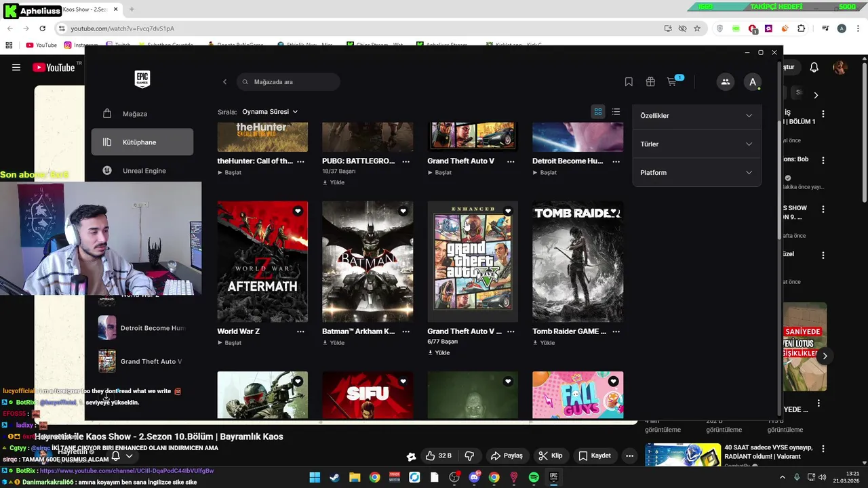Switch library to list view
Image resolution: width=868 pixels, height=488 pixels.
coord(616,112)
